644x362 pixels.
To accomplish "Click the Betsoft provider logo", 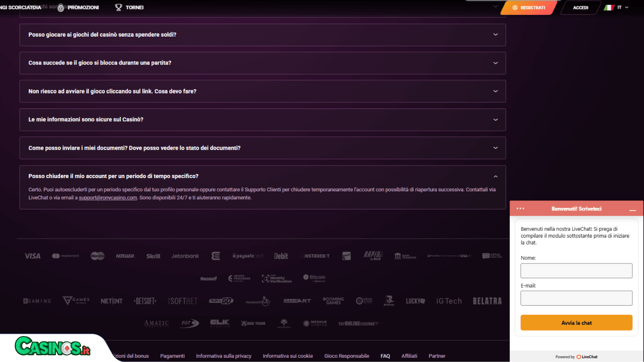I will click(145, 301).
